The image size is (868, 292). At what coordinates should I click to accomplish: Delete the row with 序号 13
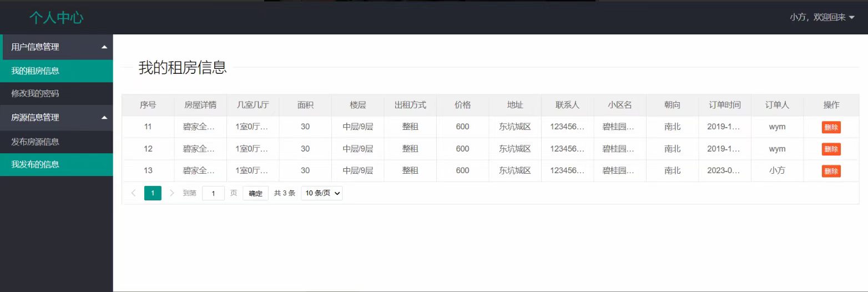[831, 171]
